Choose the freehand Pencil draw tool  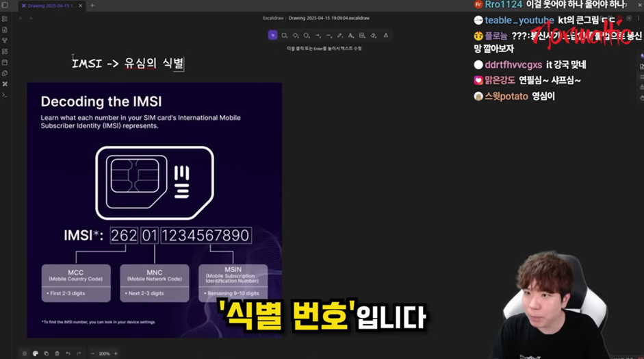click(340, 36)
